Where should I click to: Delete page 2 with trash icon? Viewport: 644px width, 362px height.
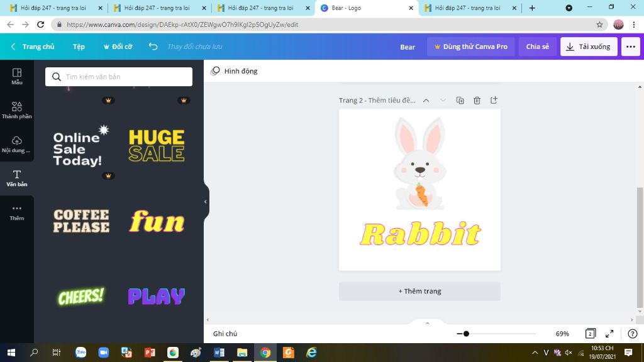click(x=477, y=100)
